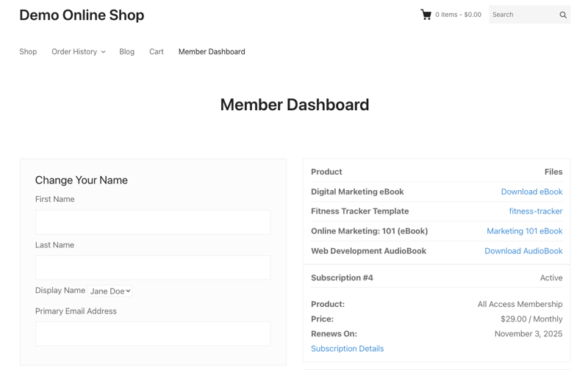Download the Marketing 101 eBook
Screen dimensions: 588x370
point(524,231)
